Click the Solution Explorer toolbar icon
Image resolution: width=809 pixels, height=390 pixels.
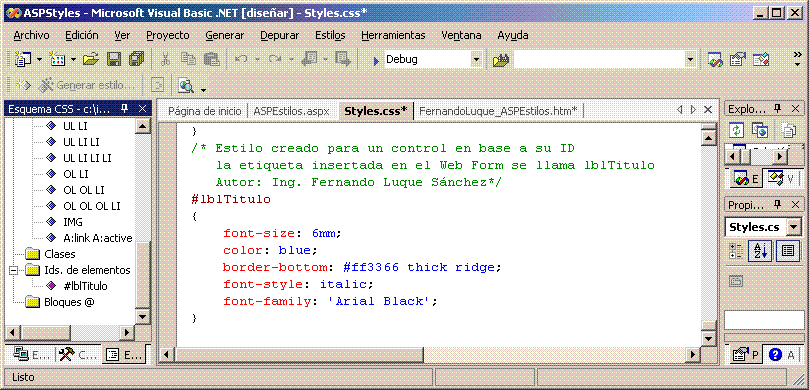click(715, 60)
